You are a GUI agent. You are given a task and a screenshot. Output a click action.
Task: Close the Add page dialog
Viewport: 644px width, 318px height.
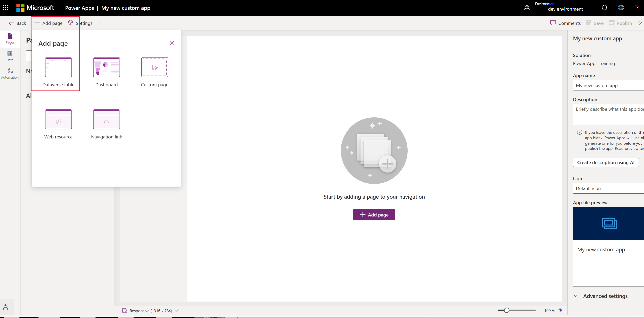(x=172, y=43)
